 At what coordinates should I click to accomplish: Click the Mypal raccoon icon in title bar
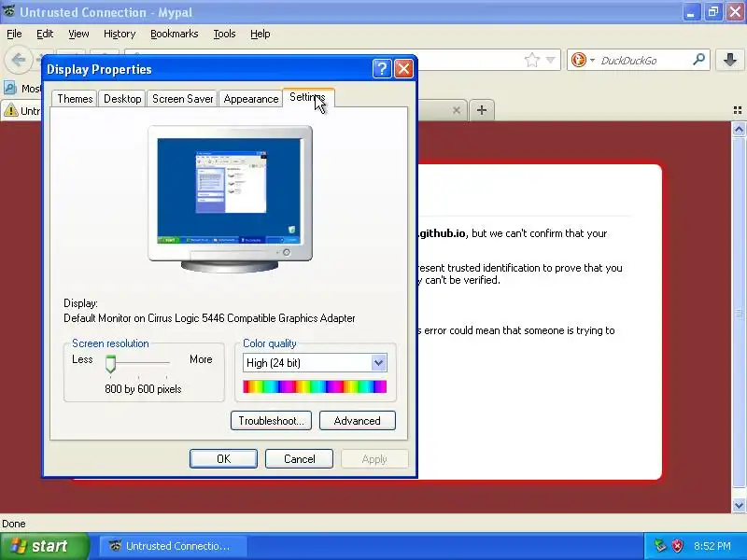pyautogui.click(x=8, y=11)
